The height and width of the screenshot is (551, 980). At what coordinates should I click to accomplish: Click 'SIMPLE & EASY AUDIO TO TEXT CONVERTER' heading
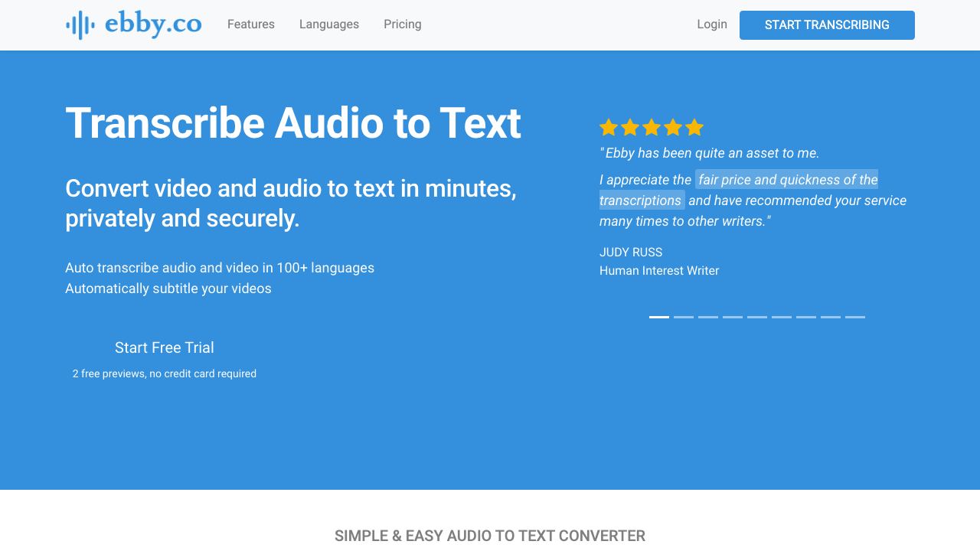pos(490,536)
